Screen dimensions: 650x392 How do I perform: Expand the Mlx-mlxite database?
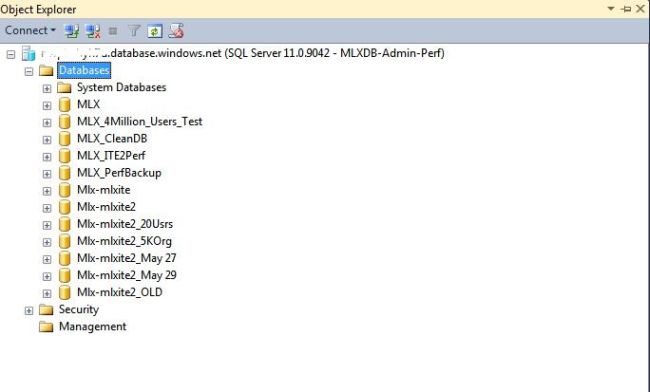[47, 191]
